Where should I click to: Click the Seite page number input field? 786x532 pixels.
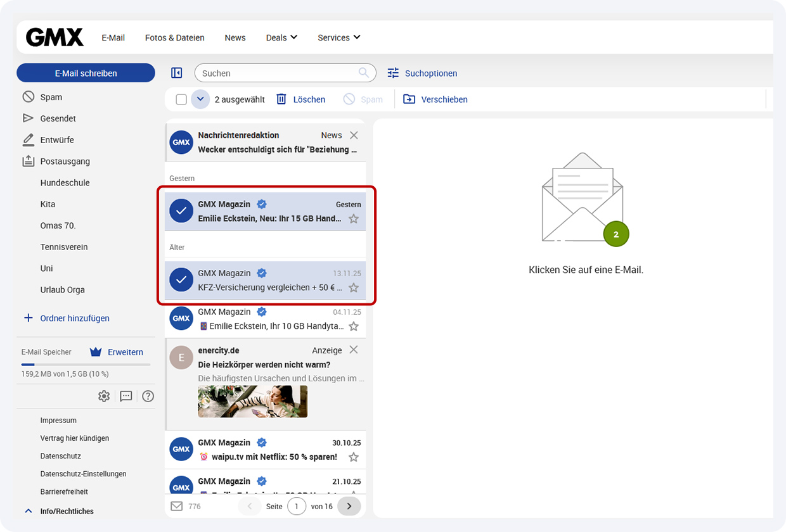tap(297, 506)
